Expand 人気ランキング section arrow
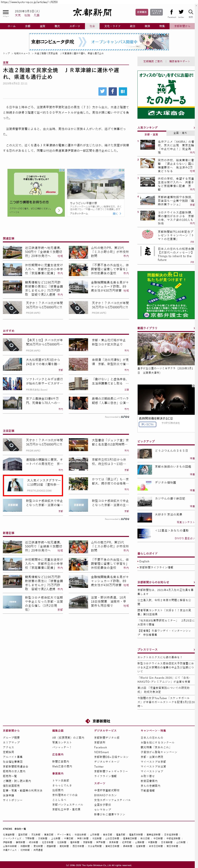Viewport: 198px width, 868px height. pos(194,128)
